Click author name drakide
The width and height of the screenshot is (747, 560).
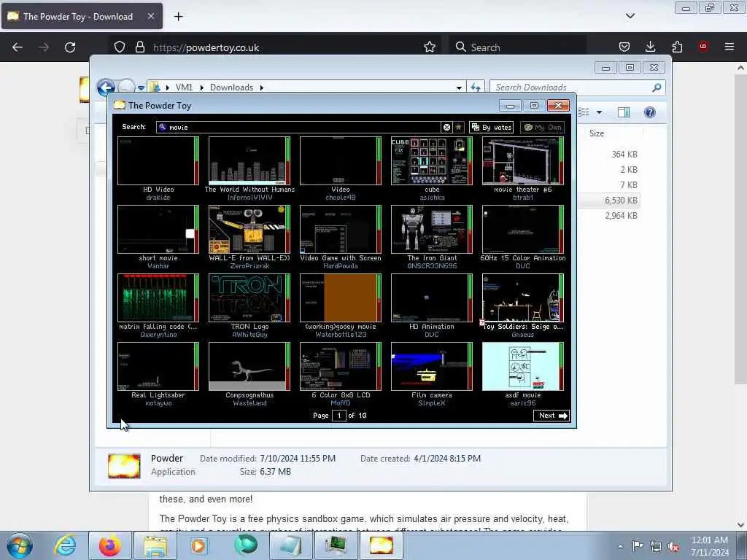(158, 197)
